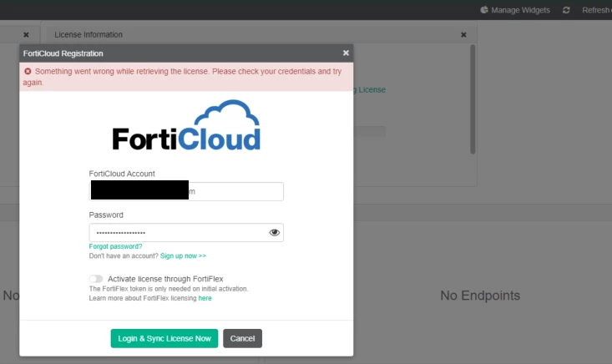Viewport: 612px width, 364px height.
Task: Show password with the eye icon
Action: [x=275, y=233]
